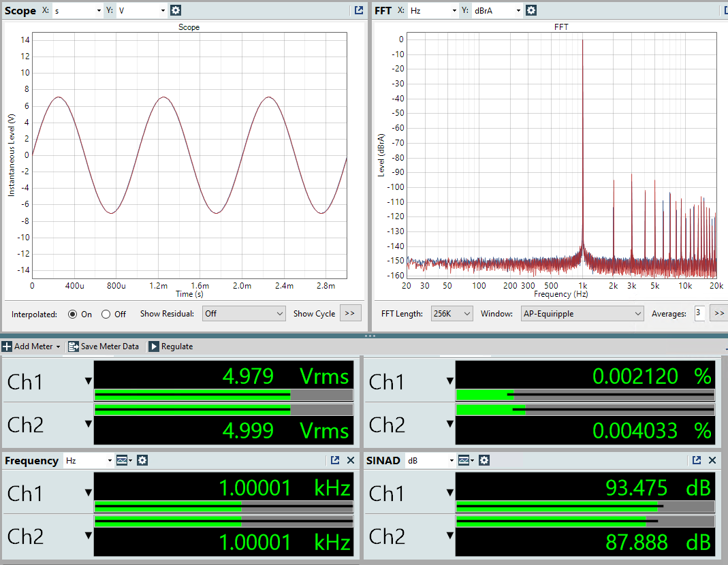The height and width of the screenshot is (565, 728).
Task: Expand Vrms meter Ch2 channel arrow
Action: [89, 424]
